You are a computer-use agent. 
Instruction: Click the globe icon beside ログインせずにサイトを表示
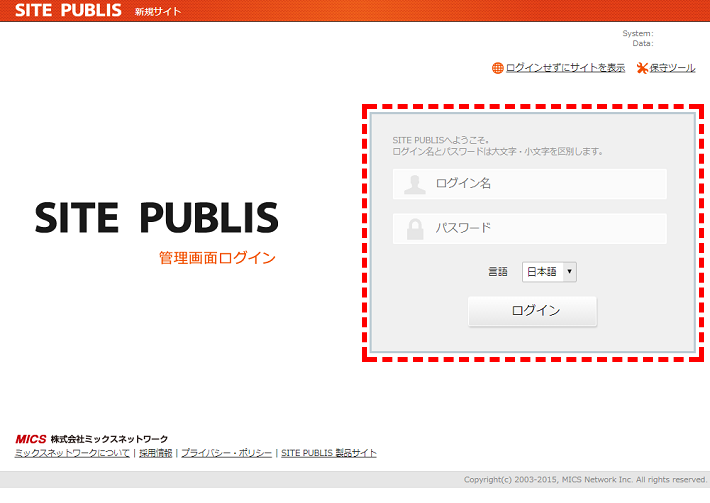497,68
